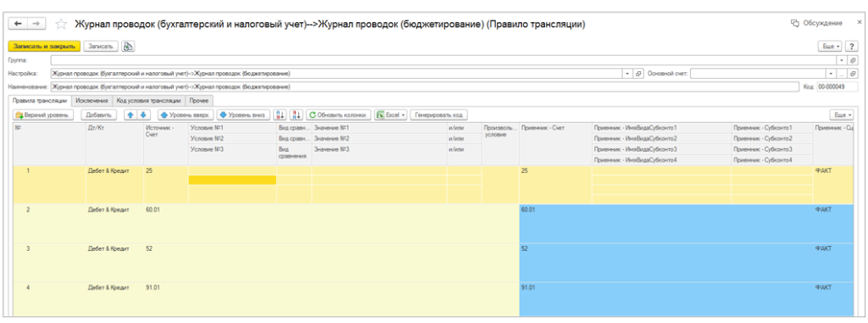Click the Условие №1 column header

(232, 128)
